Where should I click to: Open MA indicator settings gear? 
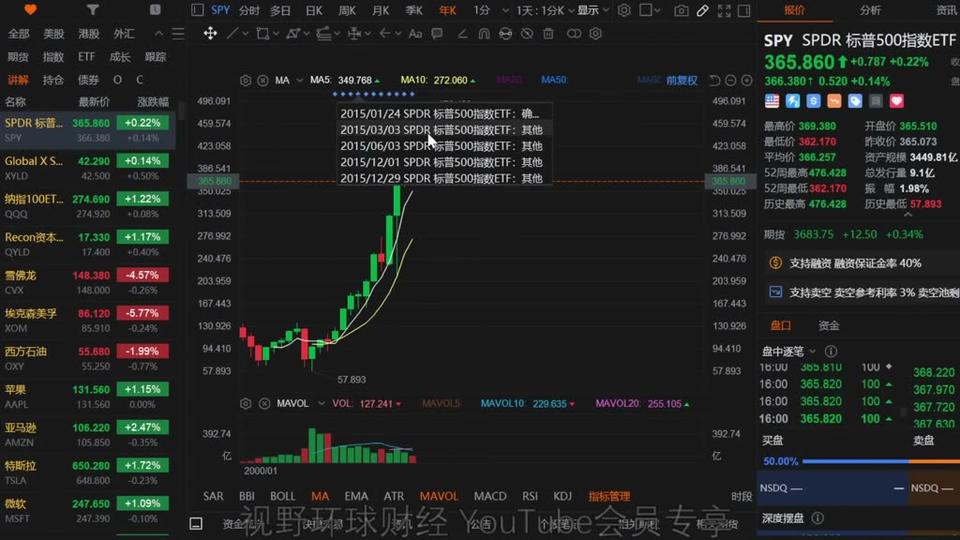[x=246, y=80]
